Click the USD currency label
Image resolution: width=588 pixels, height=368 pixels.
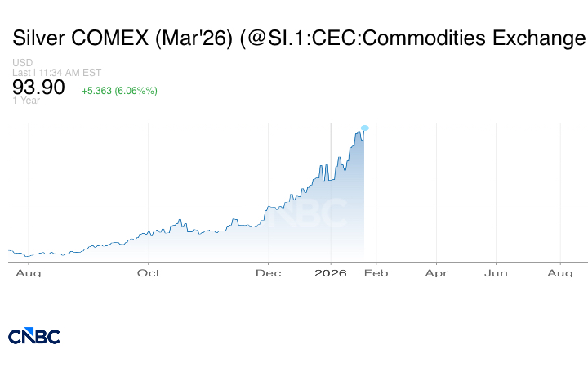[22, 63]
